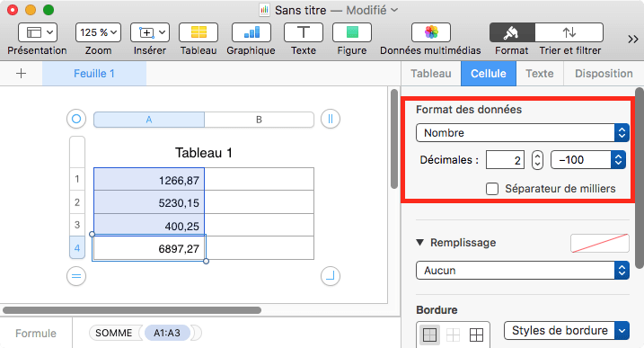Select row 3 header
This screenshot has height=348, width=644.
tap(77, 225)
